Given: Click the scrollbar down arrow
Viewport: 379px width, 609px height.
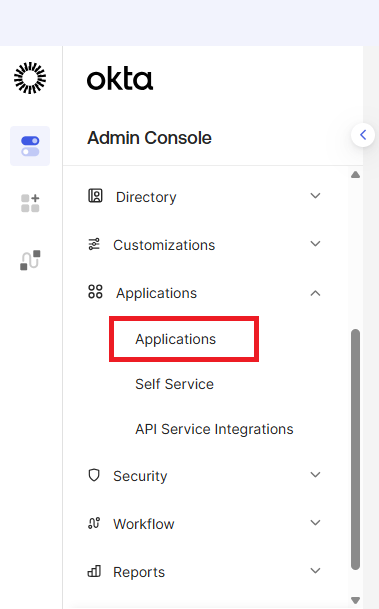Looking at the screenshot, I should pos(355,600).
